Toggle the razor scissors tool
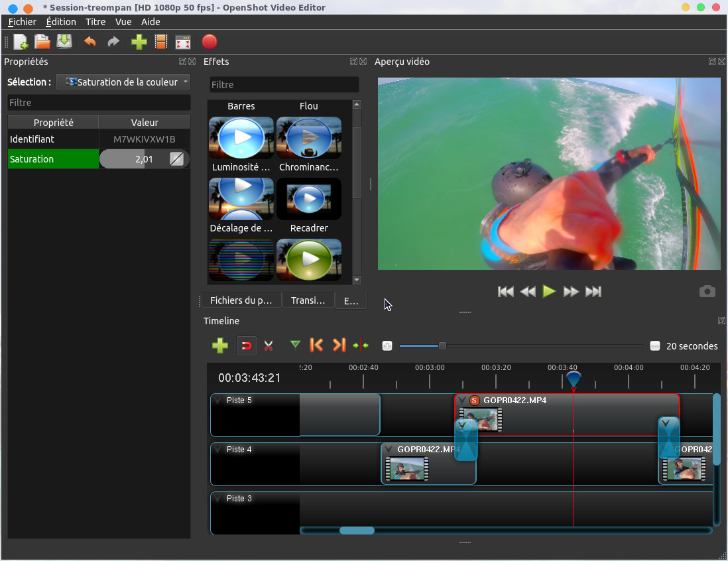The height and width of the screenshot is (561, 728). [x=269, y=345]
